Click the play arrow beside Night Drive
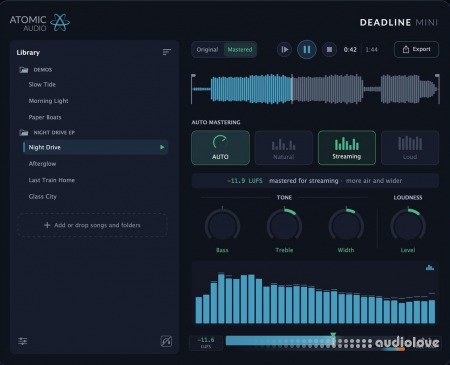Image resolution: width=450 pixels, height=365 pixels. click(x=162, y=147)
